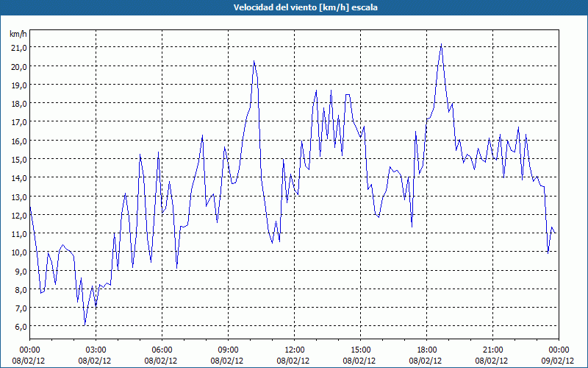The width and height of the screenshot is (588, 368).
Task: Click the highest wind peak above 21,0
Action: [442, 44]
